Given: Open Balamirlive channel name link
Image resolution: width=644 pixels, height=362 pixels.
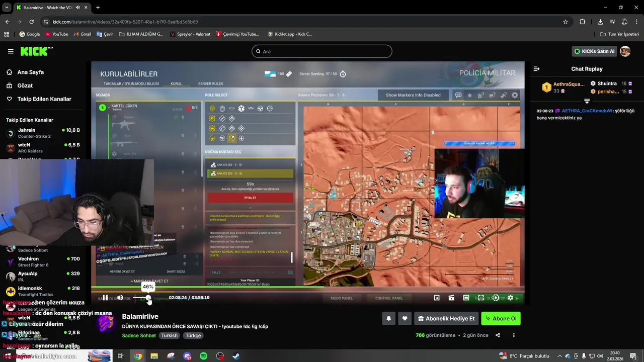Looking at the screenshot, I should (x=140, y=317).
